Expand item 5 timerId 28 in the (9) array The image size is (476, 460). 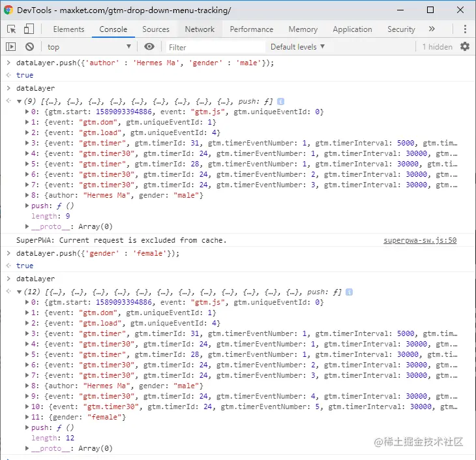click(x=27, y=164)
